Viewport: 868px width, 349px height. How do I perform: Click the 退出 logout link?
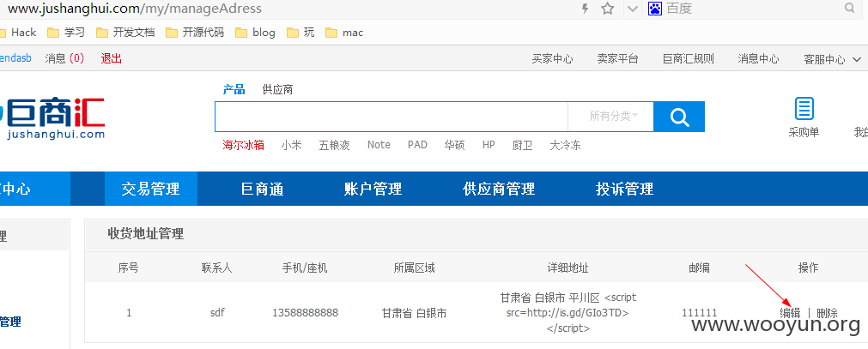pos(112,58)
